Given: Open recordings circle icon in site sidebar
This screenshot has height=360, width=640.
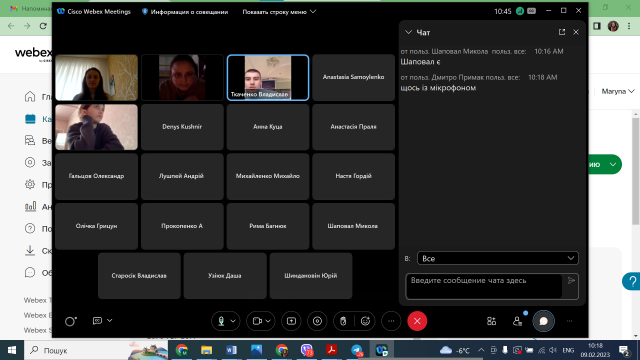Looking at the screenshot, I should click(30, 162).
